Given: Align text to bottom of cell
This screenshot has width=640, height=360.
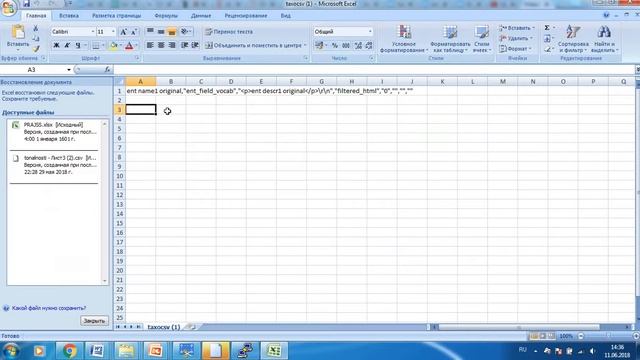Looking at the screenshot, I should (x=172, y=31).
